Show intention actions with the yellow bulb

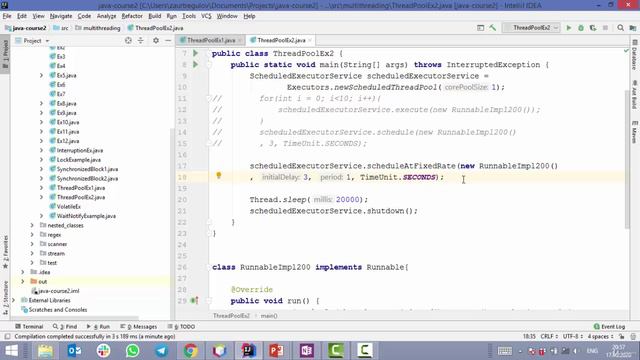pyautogui.click(x=219, y=176)
